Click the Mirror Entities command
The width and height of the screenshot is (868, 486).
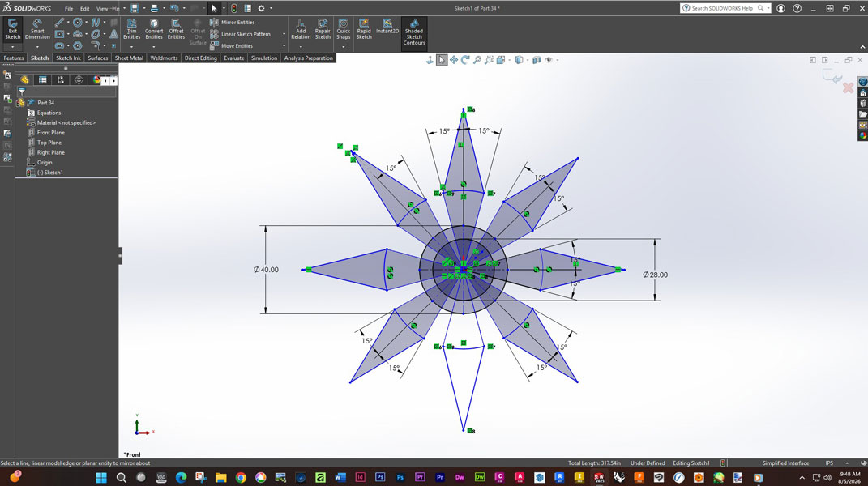pyautogui.click(x=233, y=22)
